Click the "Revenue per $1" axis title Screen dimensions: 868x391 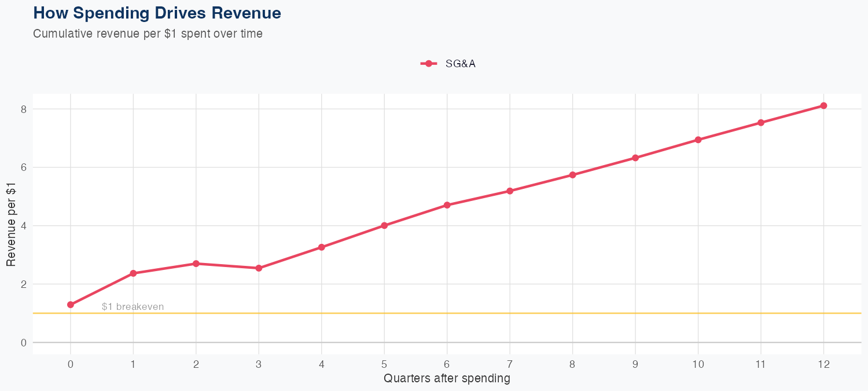click(12, 223)
